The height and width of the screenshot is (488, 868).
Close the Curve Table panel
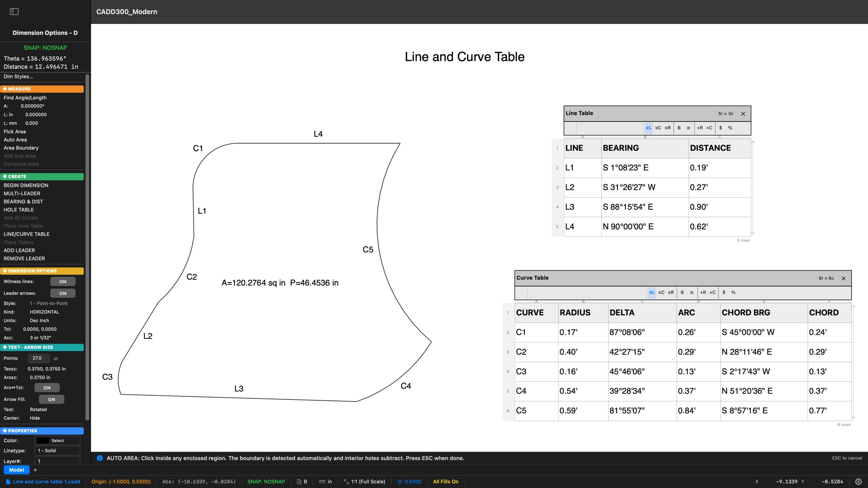pos(844,278)
